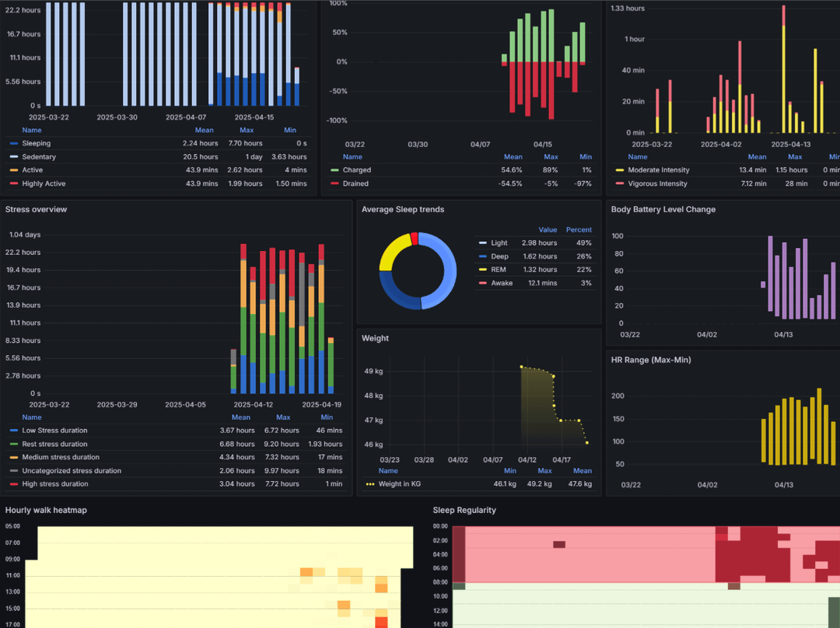Click first weight data point near 49 kg
This screenshot has width=840, height=628.
pos(521,367)
